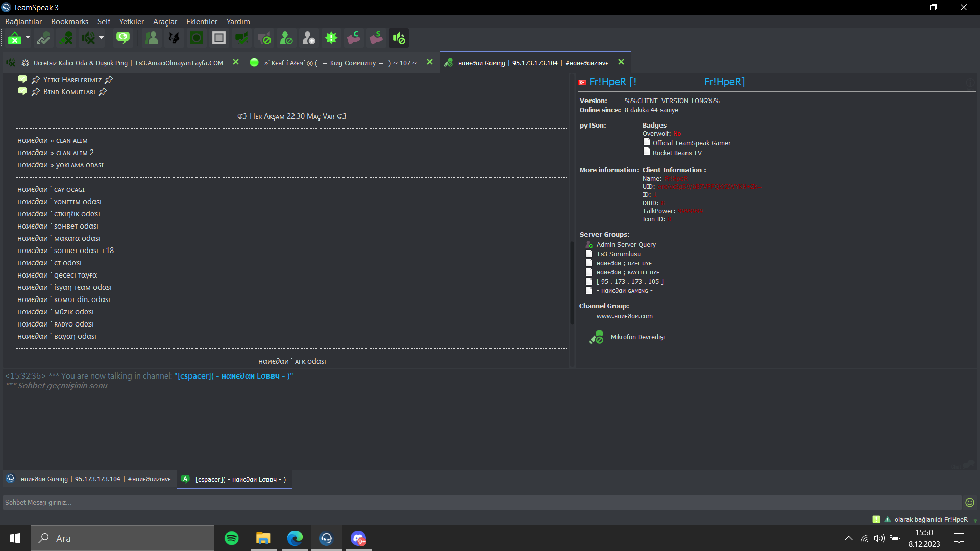The image size is (980, 551).
Task: Select the Bind Komutları channel
Action: 69,92
